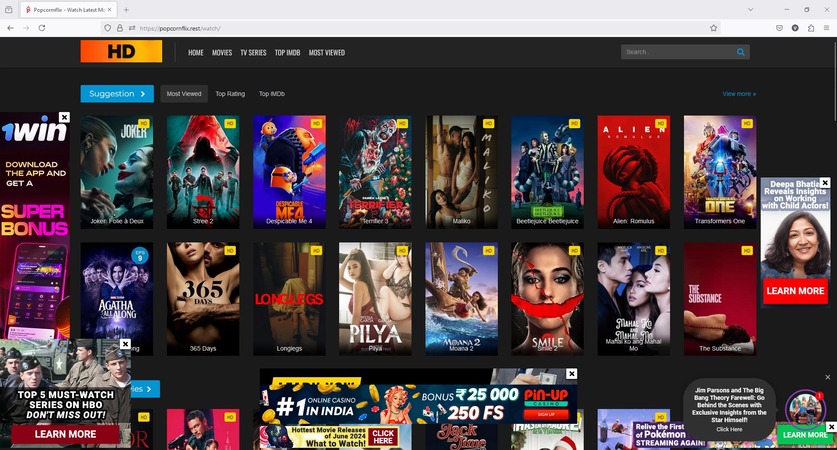The width and height of the screenshot is (837, 450).
Task: Close the 1win ad banner
Action: coord(64,117)
